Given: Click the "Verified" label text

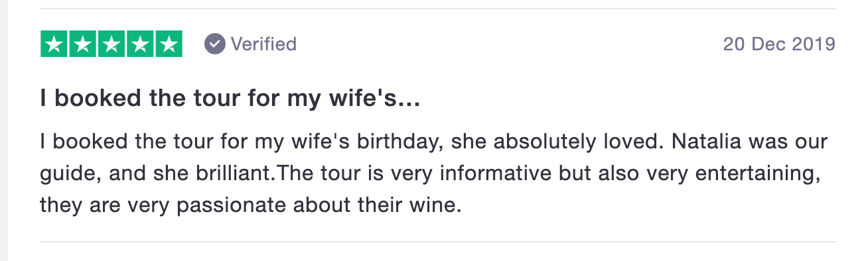Looking at the screenshot, I should click(x=263, y=44).
